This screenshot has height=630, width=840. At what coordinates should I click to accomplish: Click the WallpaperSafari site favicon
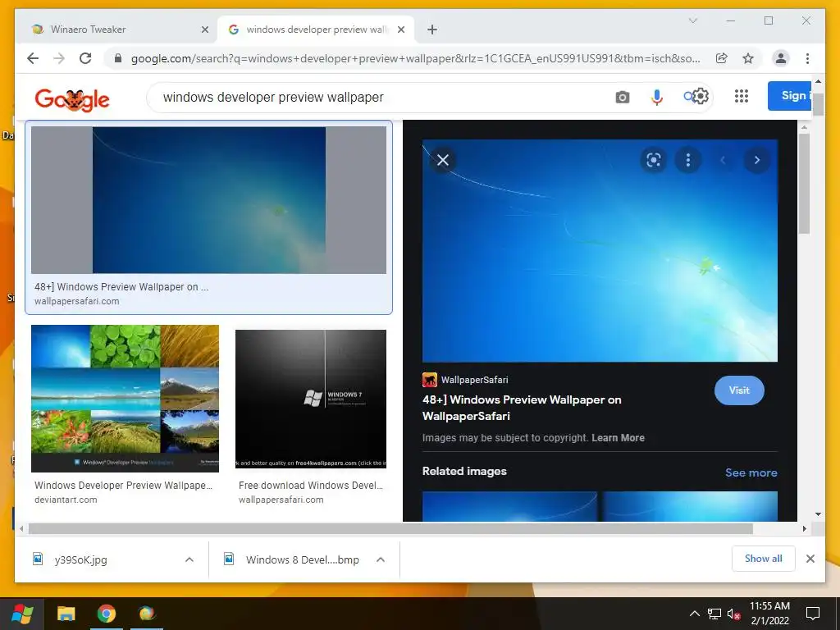pyautogui.click(x=430, y=380)
